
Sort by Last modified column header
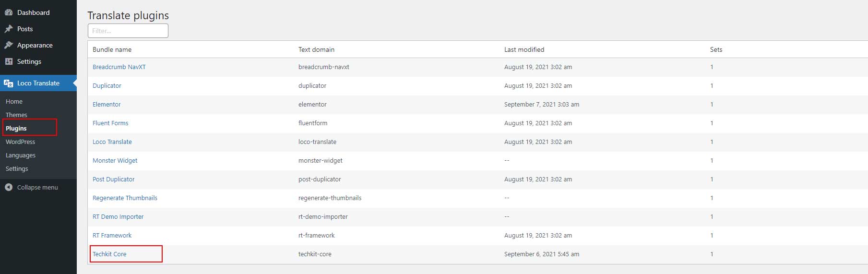(x=524, y=49)
